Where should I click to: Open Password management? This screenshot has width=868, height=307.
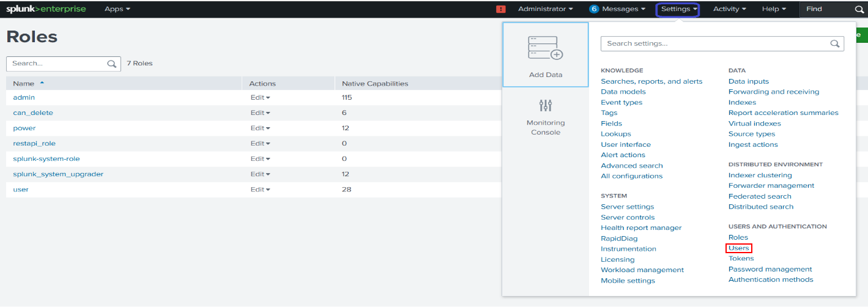coord(770,269)
